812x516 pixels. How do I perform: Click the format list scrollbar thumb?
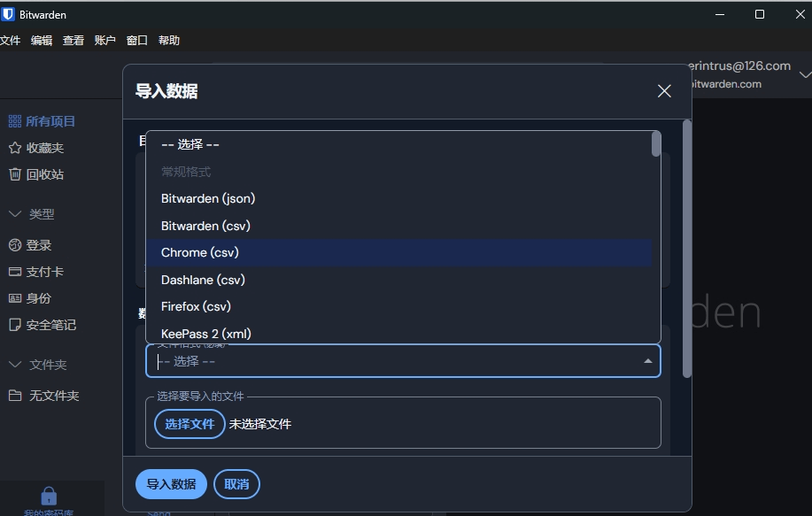pyautogui.click(x=656, y=144)
